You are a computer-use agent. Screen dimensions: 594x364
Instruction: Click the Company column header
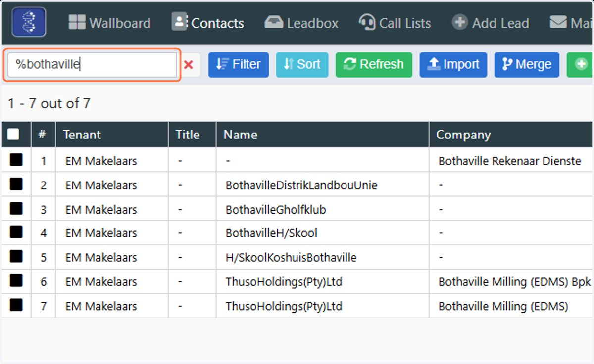click(x=511, y=135)
